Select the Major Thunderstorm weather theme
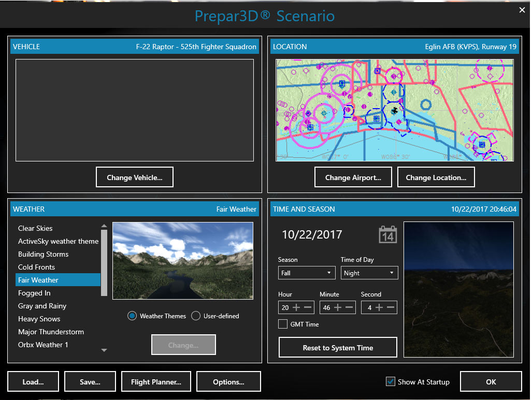 [51, 332]
